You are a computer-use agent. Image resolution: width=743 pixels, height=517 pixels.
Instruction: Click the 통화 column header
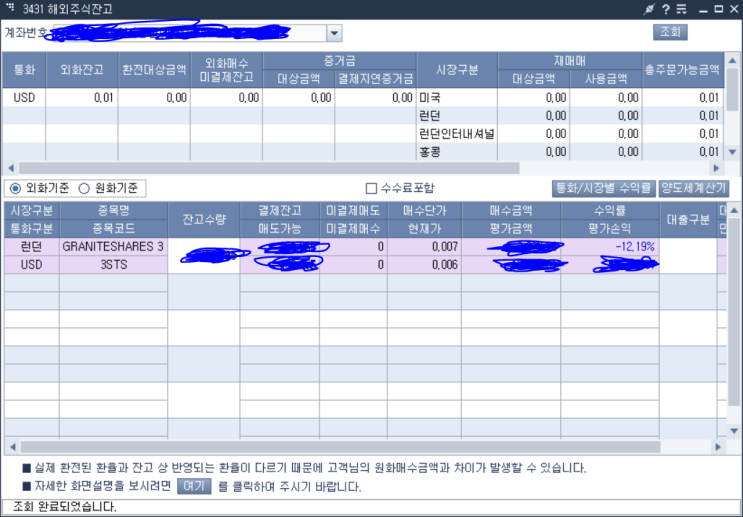click(x=25, y=70)
